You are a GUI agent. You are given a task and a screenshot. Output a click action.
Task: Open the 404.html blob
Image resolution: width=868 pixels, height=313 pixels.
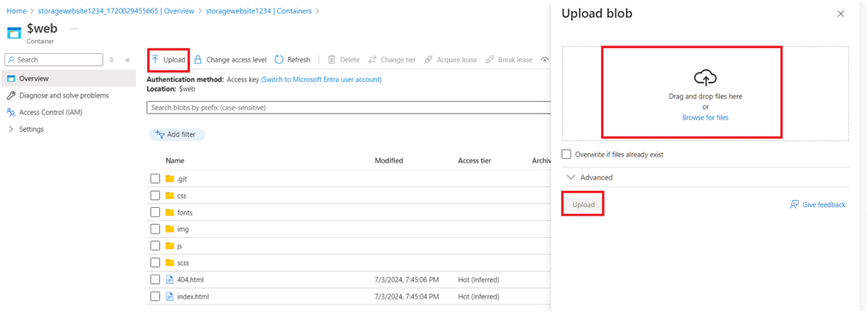[x=191, y=280]
